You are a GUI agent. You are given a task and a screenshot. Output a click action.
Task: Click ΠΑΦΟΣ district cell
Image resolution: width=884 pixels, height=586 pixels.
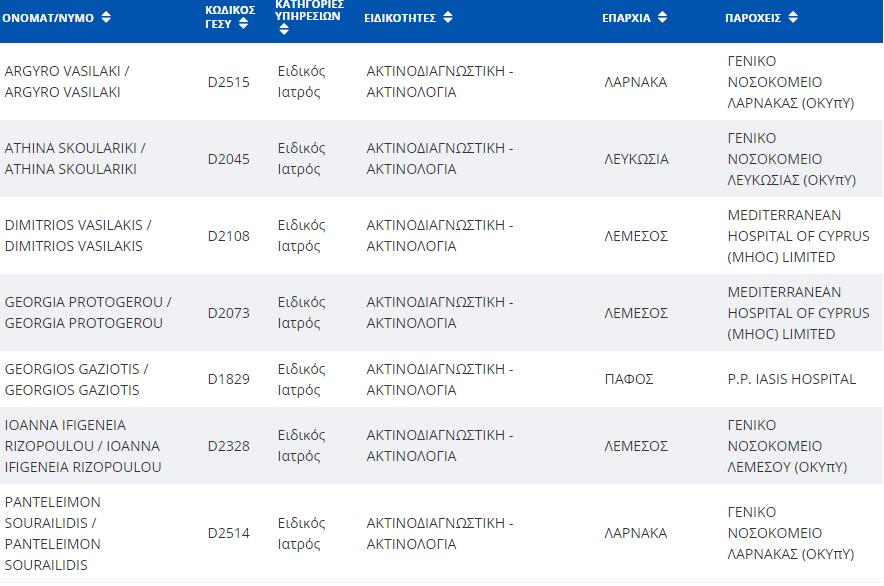(x=629, y=379)
